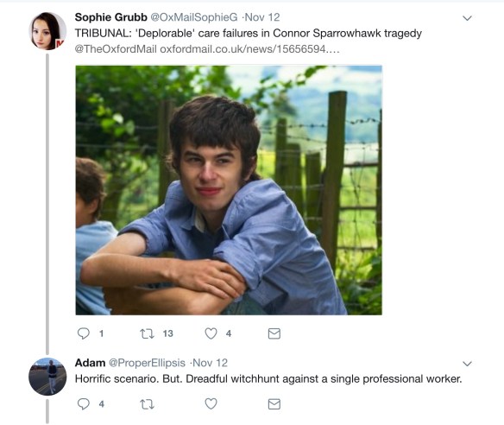Viewport: 504px width, 425px height.
Task: Open the oxfordmail.co.uk news link
Action: [249, 49]
